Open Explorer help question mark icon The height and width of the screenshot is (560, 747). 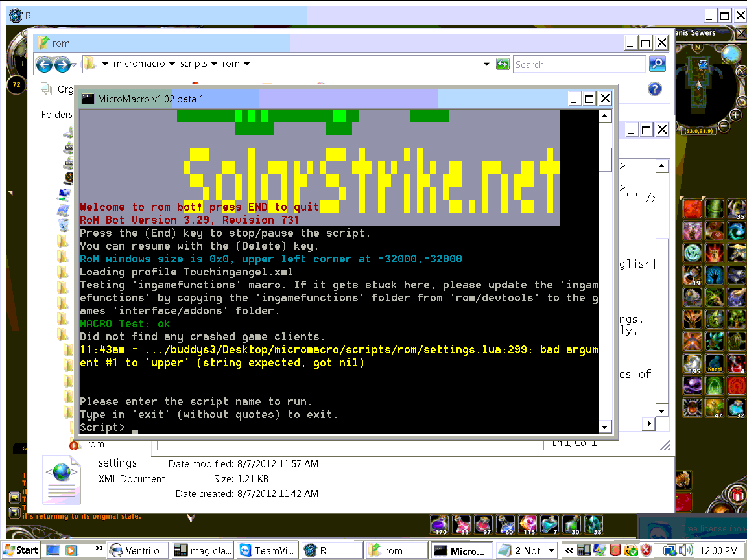pyautogui.click(x=655, y=89)
